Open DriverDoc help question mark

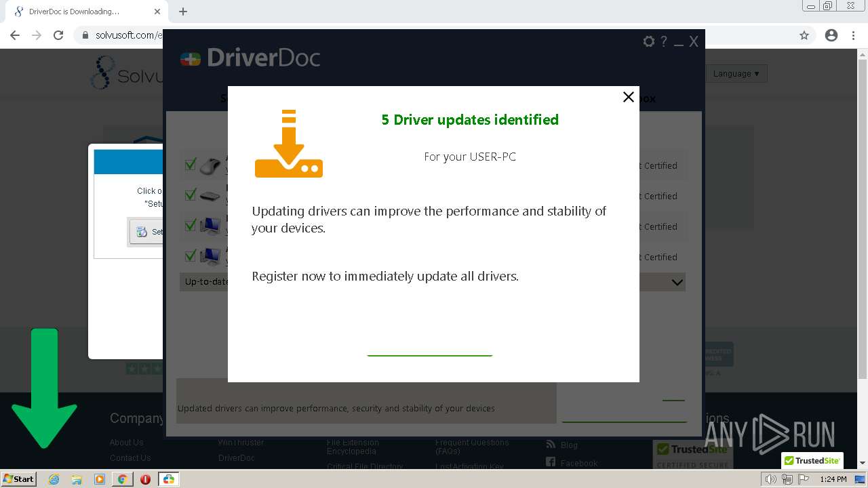664,41
